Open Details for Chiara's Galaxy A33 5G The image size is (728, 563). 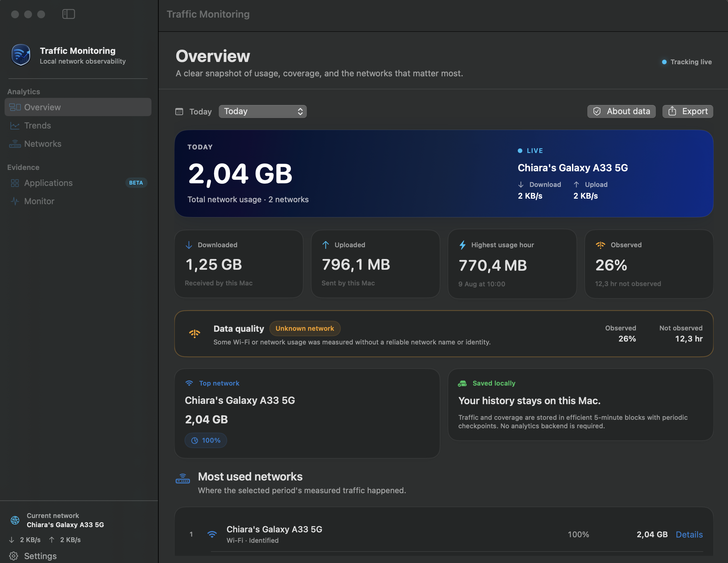[x=689, y=534]
